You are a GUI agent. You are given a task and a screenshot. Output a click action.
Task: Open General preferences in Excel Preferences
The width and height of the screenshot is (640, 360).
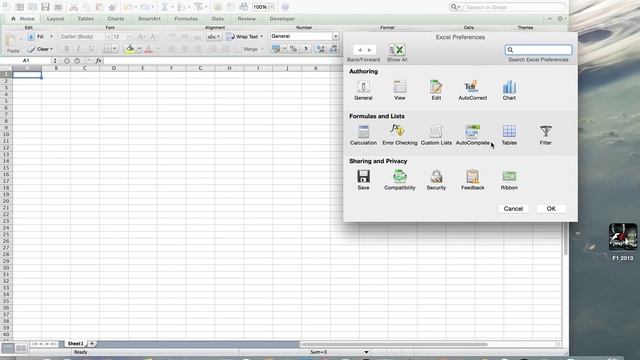363,90
